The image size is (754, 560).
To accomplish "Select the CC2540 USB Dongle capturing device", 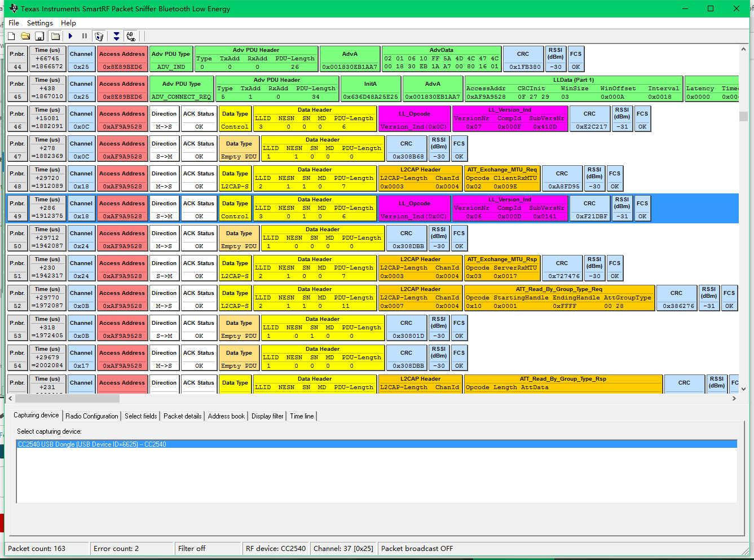I will point(377,444).
